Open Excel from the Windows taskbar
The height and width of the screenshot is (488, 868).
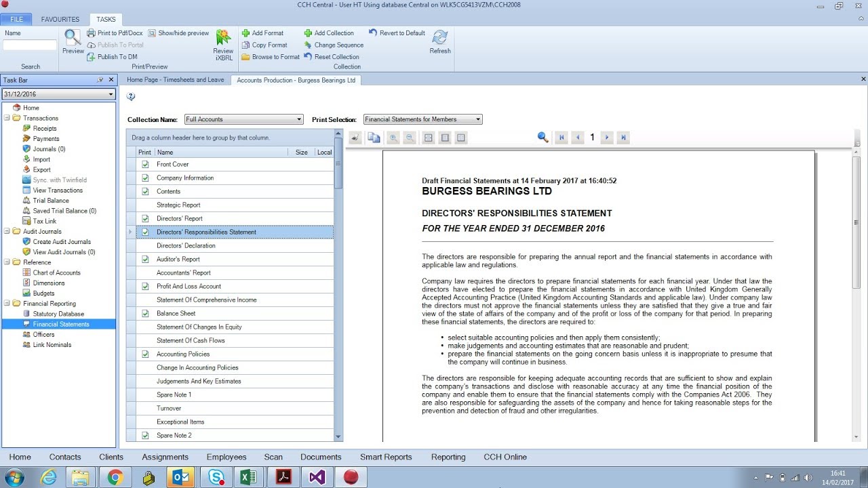[249, 477]
